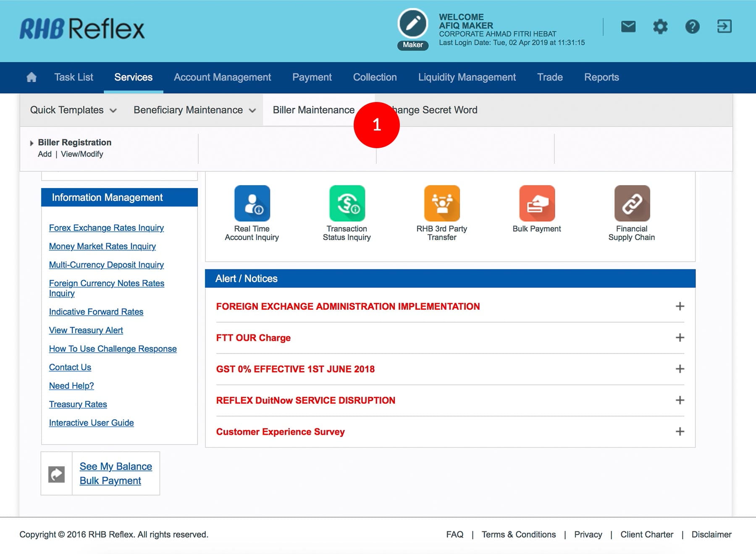Open the mail inbox envelope icon

coord(628,27)
